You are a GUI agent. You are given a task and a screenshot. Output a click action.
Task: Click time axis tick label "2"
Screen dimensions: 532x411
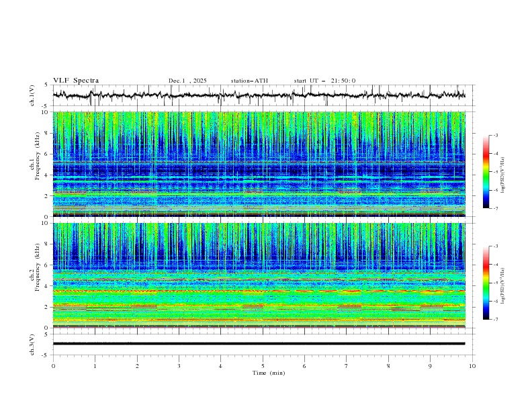coord(137,366)
